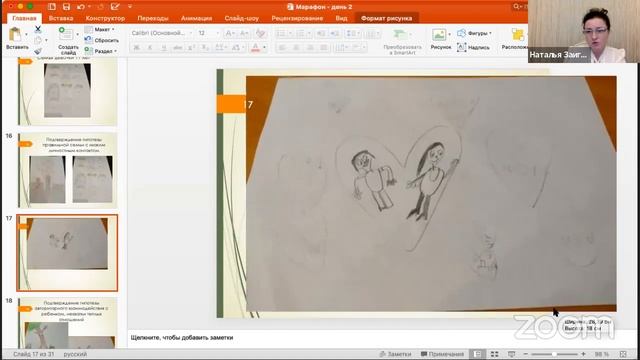Viewport: 640px width, 360px height.
Task: Click notes field 'Щелкните, чтобы добавить заметки'
Action: (182, 338)
